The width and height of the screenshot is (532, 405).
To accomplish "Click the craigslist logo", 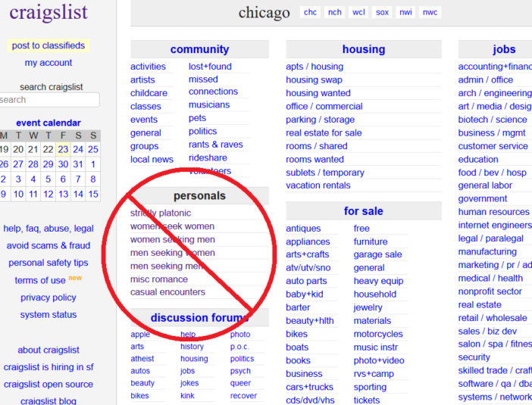I will click(49, 13).
